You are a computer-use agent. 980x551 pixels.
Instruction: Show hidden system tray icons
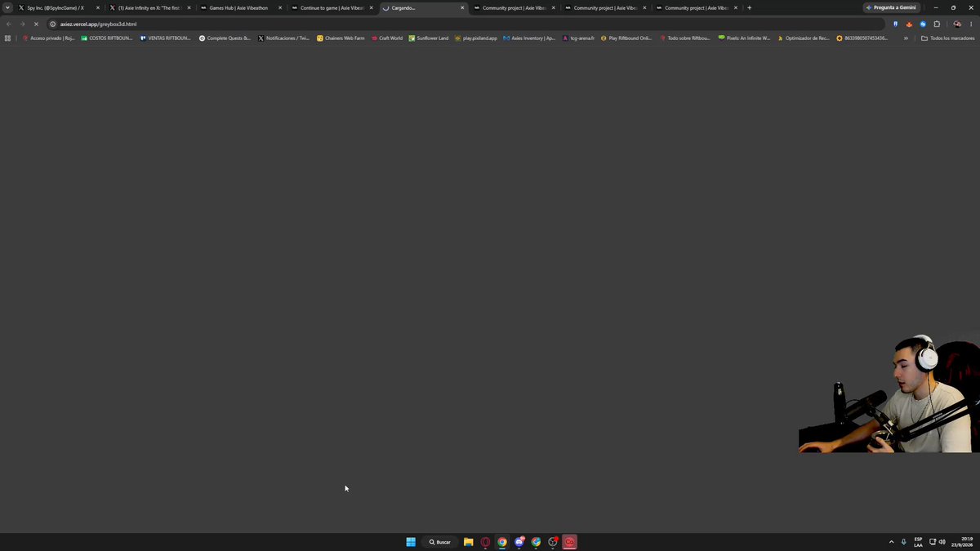891,542
